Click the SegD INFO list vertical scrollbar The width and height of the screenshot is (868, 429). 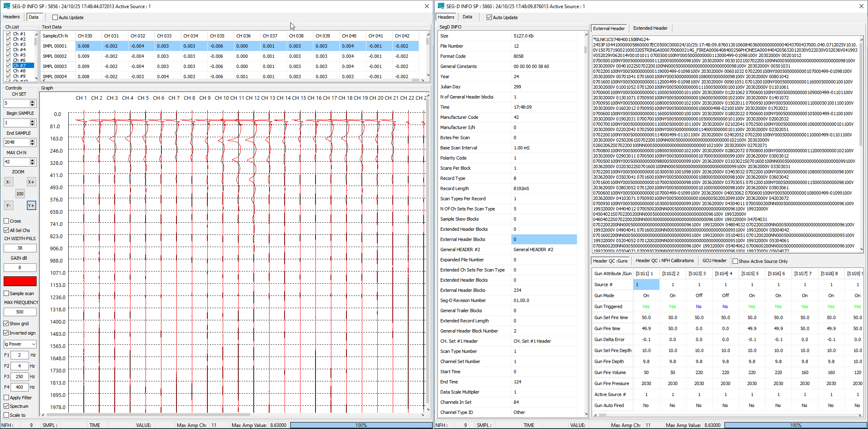(x=586, y=223)
